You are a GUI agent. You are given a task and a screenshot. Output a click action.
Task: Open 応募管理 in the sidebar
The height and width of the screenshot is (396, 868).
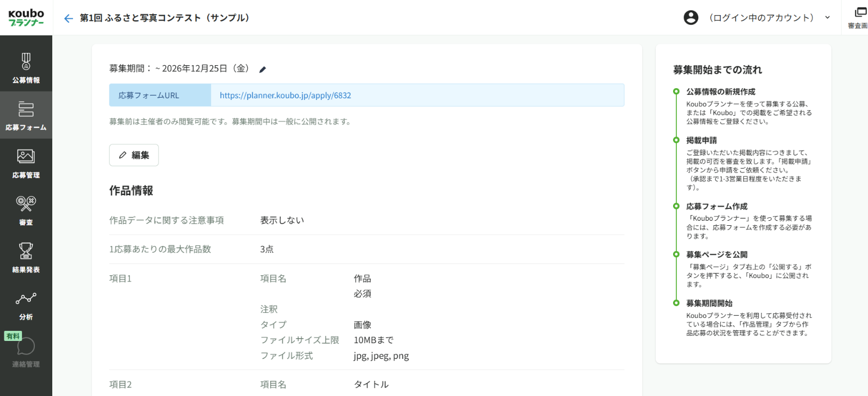26,162
